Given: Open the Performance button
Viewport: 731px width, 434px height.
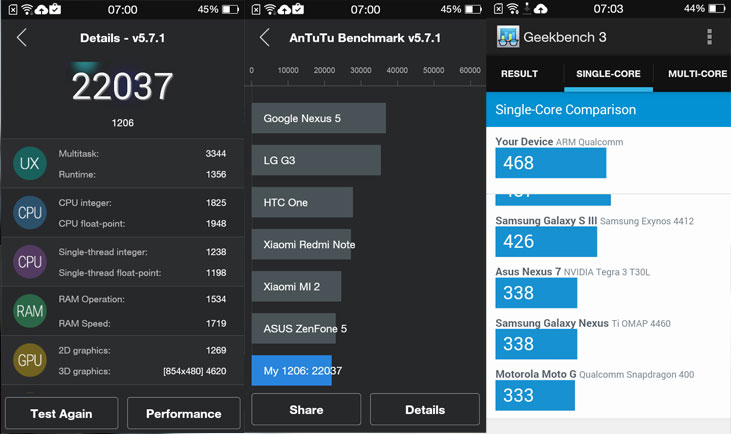Looking at the screenshot, I should tap(184, 413).
